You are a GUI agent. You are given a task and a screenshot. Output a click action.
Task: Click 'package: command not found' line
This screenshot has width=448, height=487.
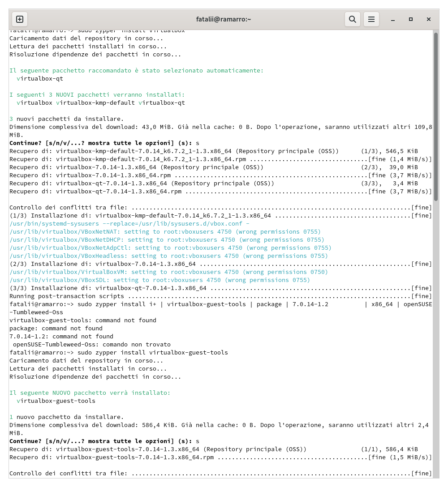[56, 329]
